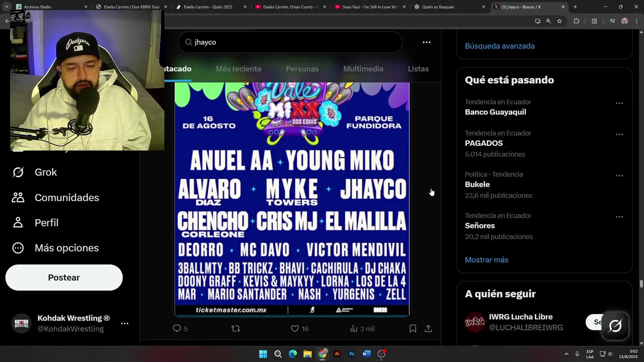Image resolution: width=644 pixels, height=362 pixels.
Task: Expand the system tray hidden icons
Action: [x=567, y=354]
